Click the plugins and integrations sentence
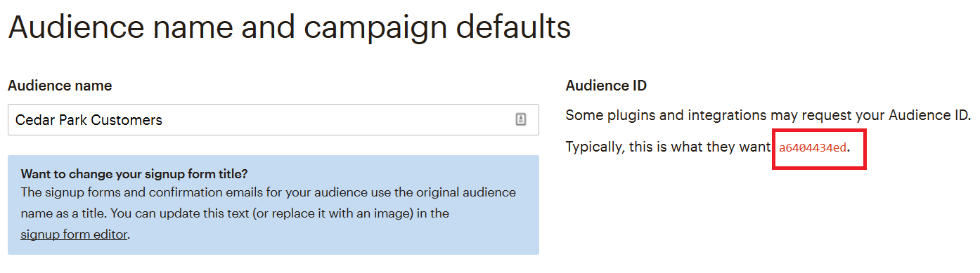 tap(768, 114)
